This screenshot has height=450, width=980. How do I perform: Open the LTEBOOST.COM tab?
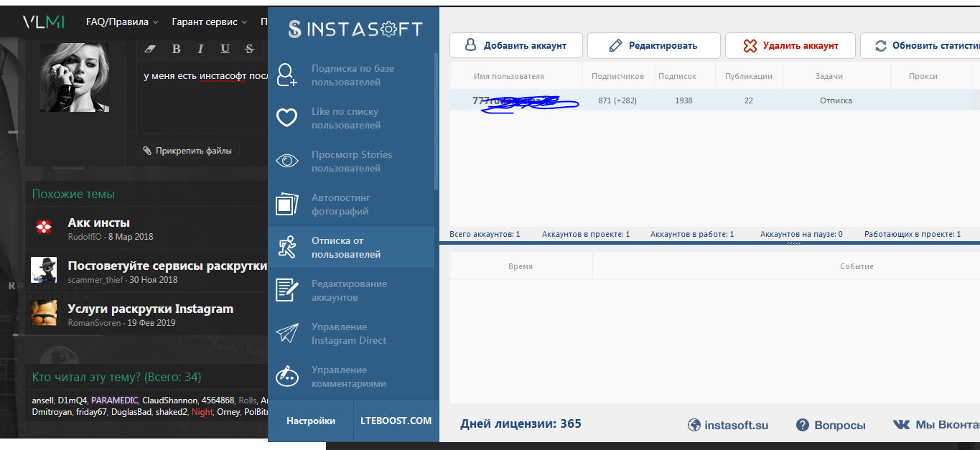pyautogui.click(x=396, y=421)
